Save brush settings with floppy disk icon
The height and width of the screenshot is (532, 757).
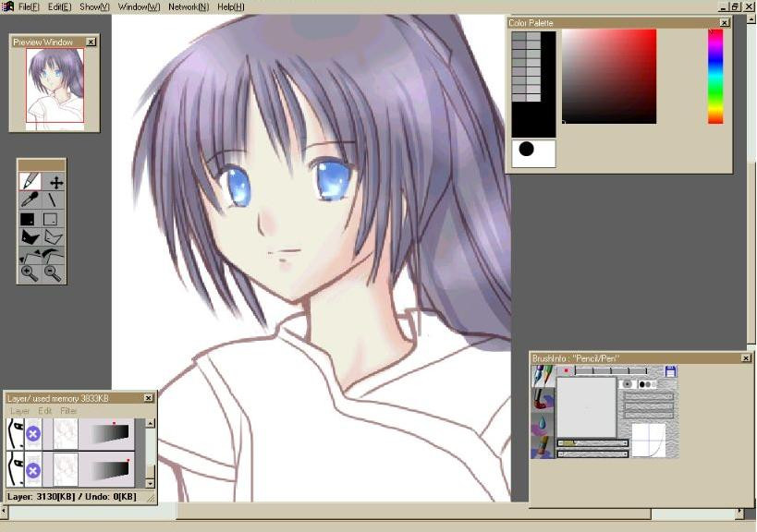click(671, 371)
